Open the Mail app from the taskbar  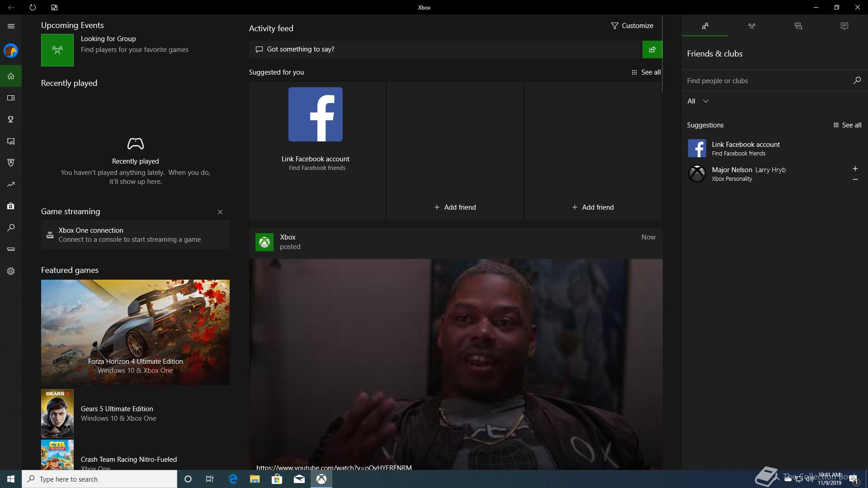pyautogui.click(x=299, y=479)
